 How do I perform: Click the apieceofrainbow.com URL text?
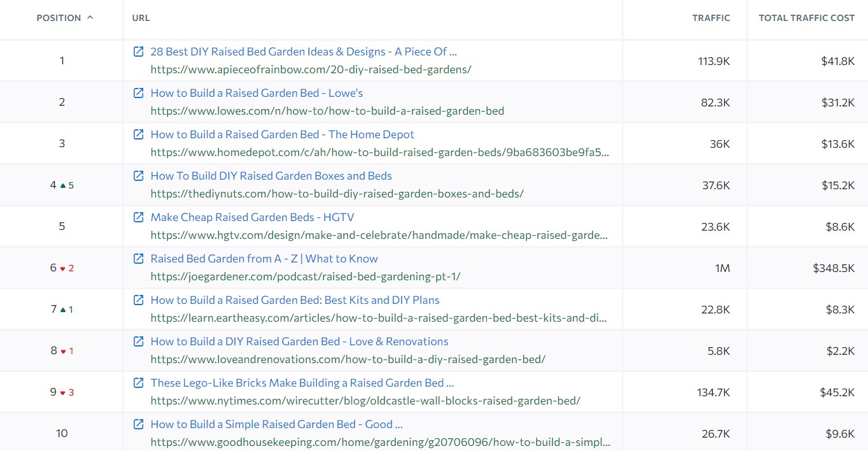(311, 69)
